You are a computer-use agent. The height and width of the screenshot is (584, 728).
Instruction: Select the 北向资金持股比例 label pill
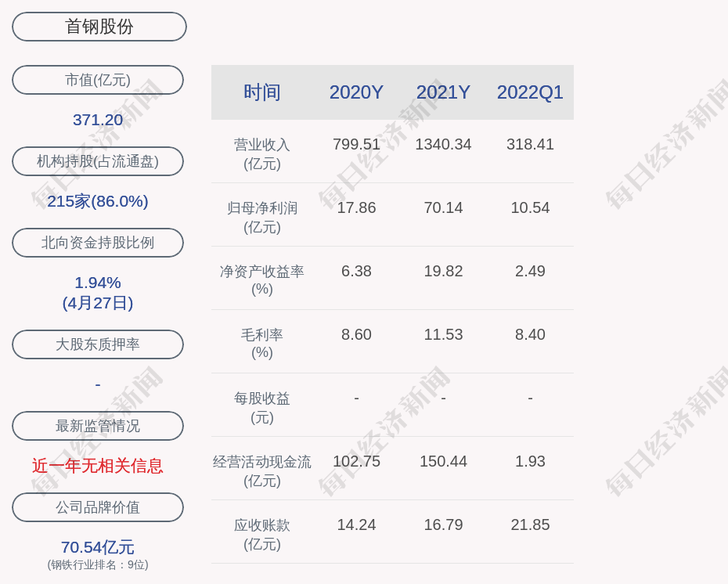[x=98, y=243]
